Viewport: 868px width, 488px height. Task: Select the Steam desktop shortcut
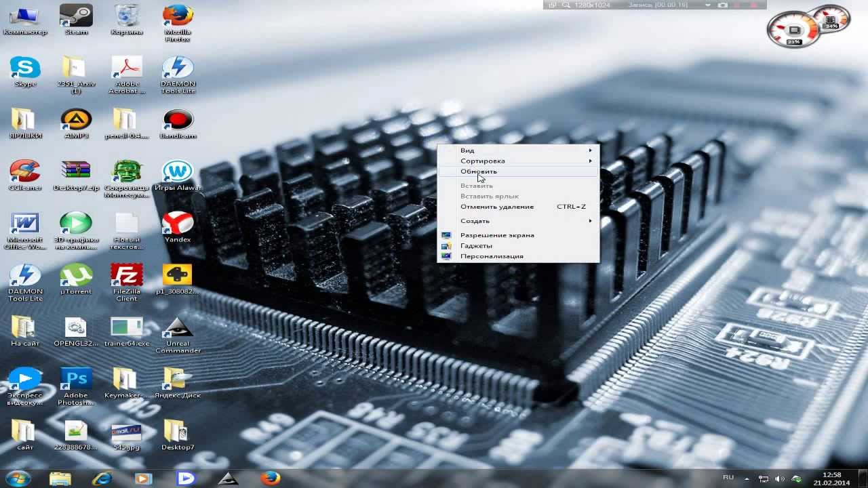point(76,20)
